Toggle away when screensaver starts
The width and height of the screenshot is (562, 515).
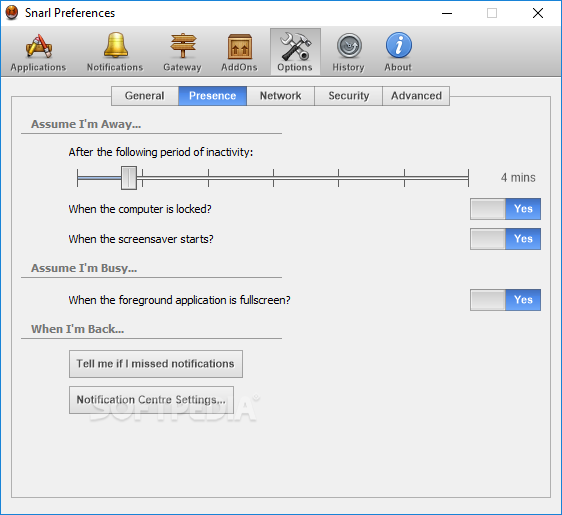click(505, 239)
